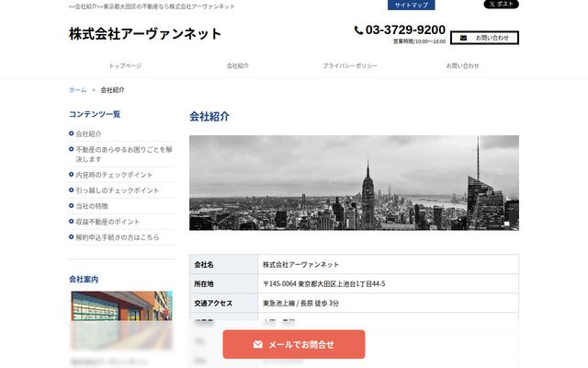The width and height of the screenshot is (588, 368).
Task: Click the ホーム breadcrumb link
Action: [x=77, y=90]
